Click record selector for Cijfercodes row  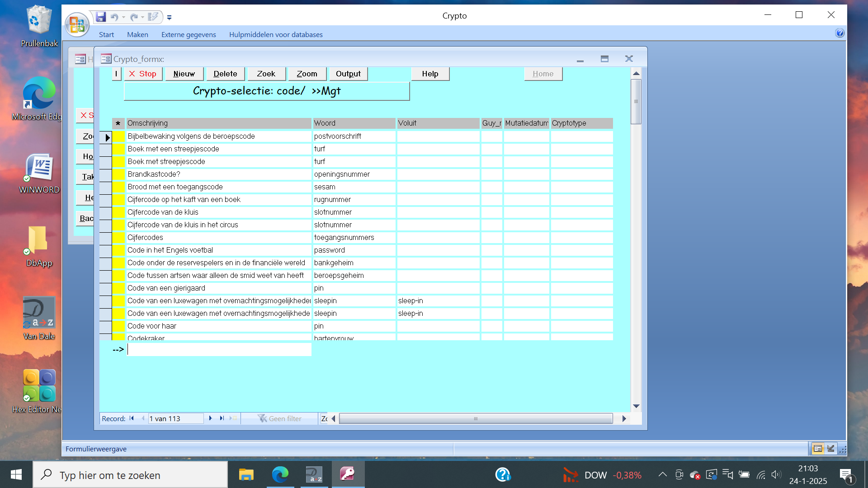105,238
